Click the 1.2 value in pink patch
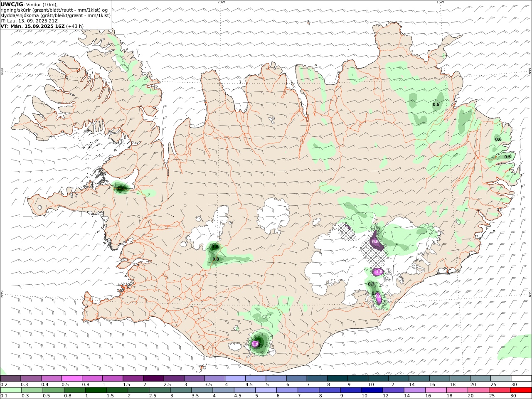 coord(255,345)
